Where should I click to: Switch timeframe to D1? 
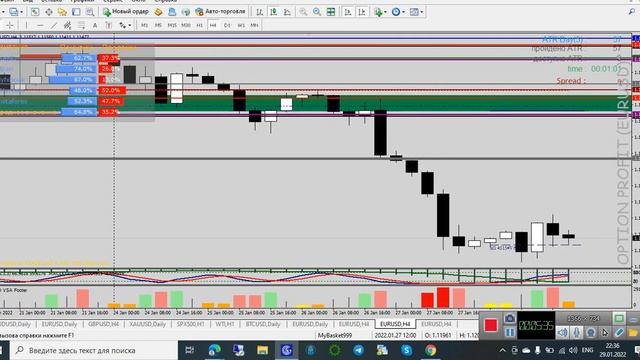click(x=227, y=25)
